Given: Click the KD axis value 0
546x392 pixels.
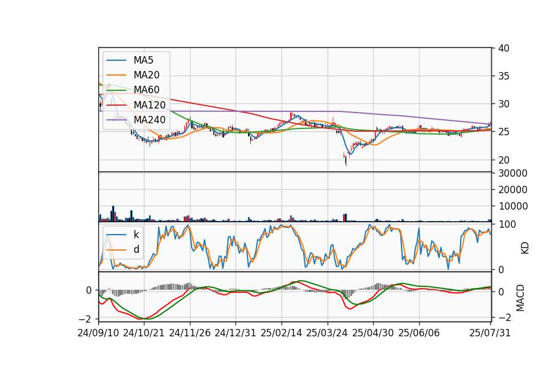Looking at the screenshot, I should pyautogui.click(x=500, y=269).
